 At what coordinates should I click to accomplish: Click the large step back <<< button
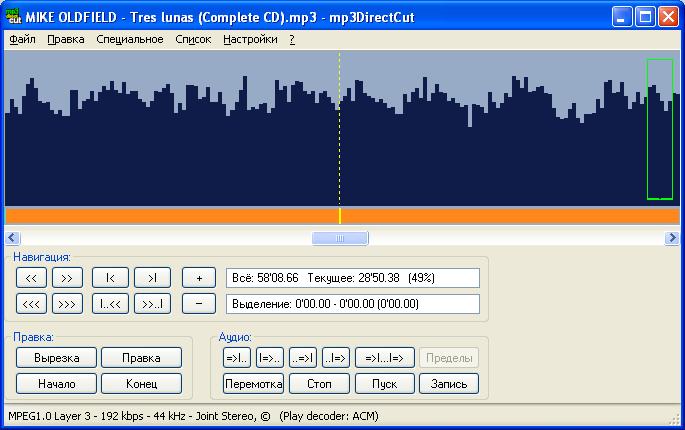32,303
